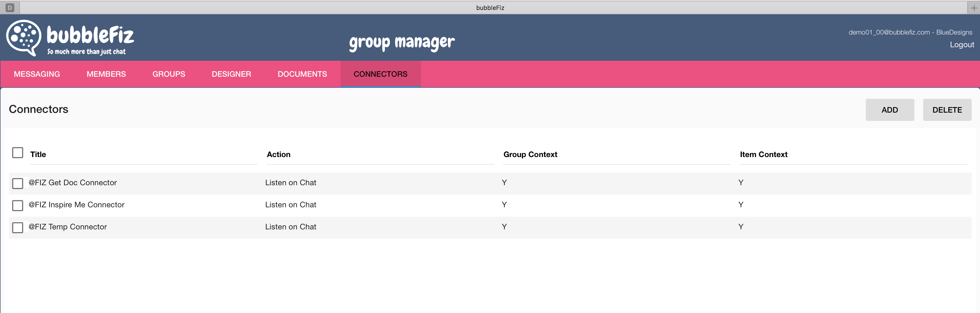Click the Logout link
The height and width of the screenshot is (313, 980).
pos(962,44)
